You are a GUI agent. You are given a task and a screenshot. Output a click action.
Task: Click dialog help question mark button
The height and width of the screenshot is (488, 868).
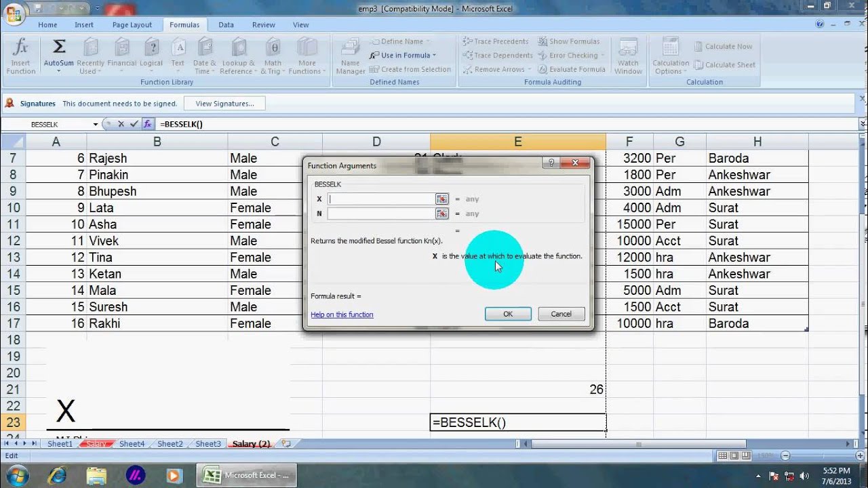(x=551, y=163)
